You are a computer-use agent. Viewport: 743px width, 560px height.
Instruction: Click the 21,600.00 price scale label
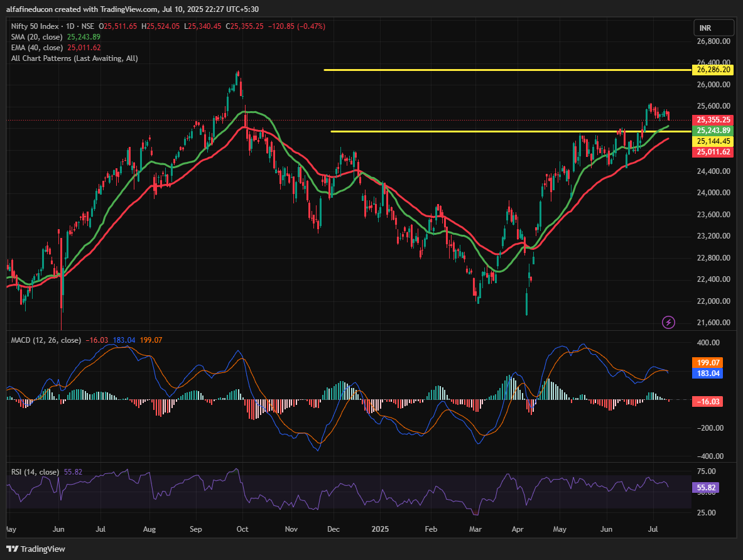tap(713, 323)
